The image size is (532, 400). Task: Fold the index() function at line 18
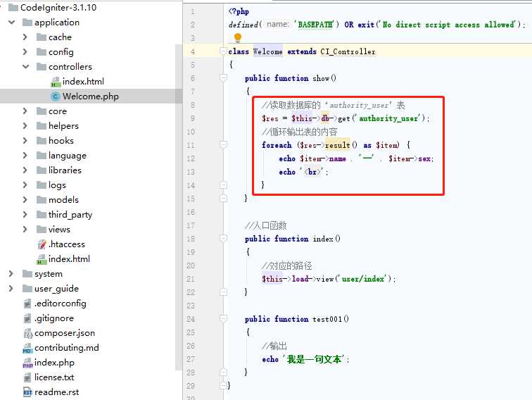click(223, 238)
